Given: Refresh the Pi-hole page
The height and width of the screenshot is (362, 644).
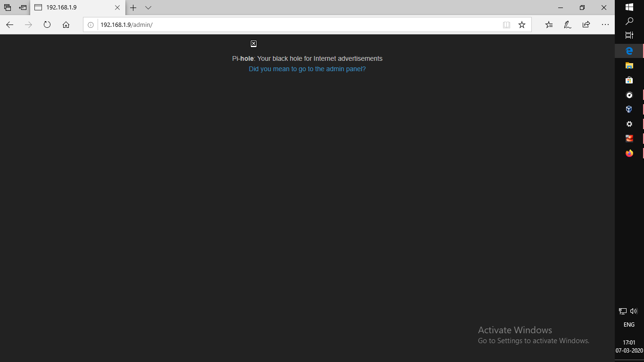Looking at the screenshot, I should pyautogui.click(x=47, y=25).
